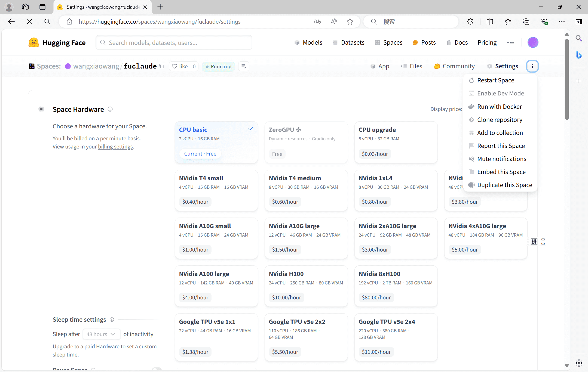Open sidebar settings gear icon
The image size is (588, 372).
[x=579, y=363]
